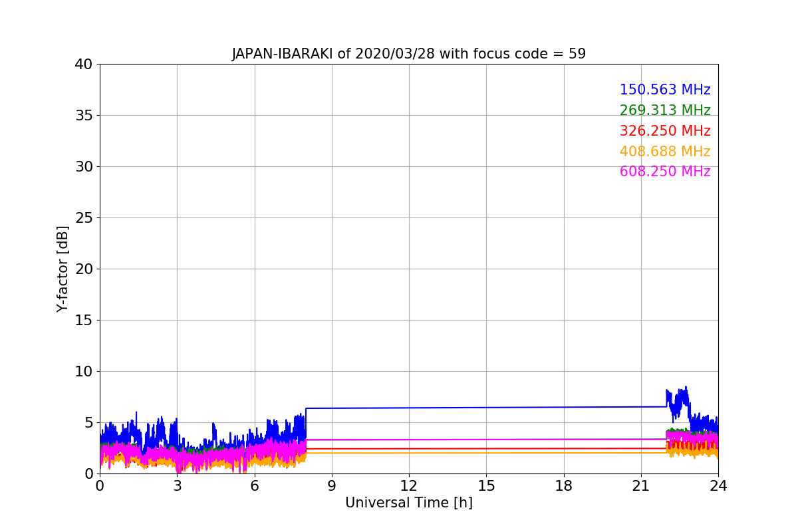
Task: Click the flat orange 408.688 MHz line segment
Action: coord(485,453)
